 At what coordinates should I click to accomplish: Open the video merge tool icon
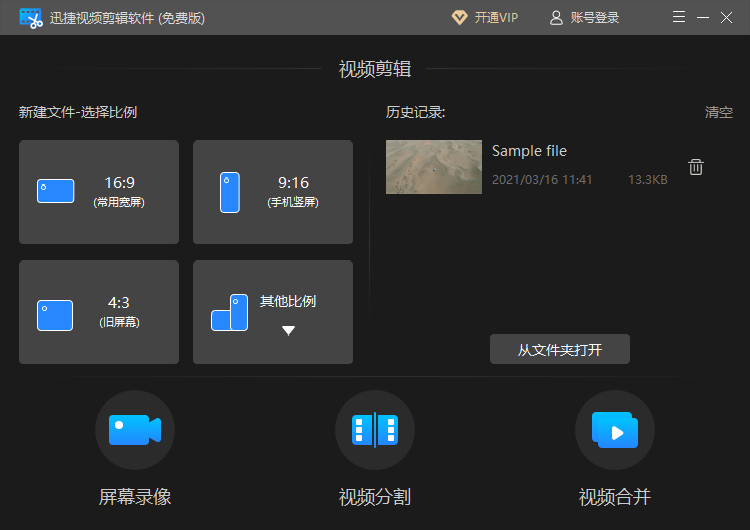point(614,430)
